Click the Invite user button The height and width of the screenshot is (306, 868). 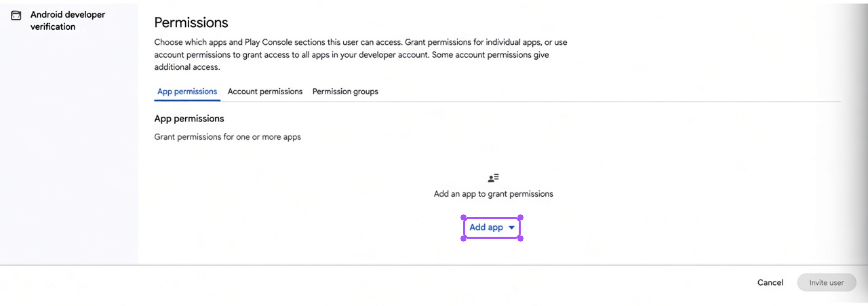(827, 282)
